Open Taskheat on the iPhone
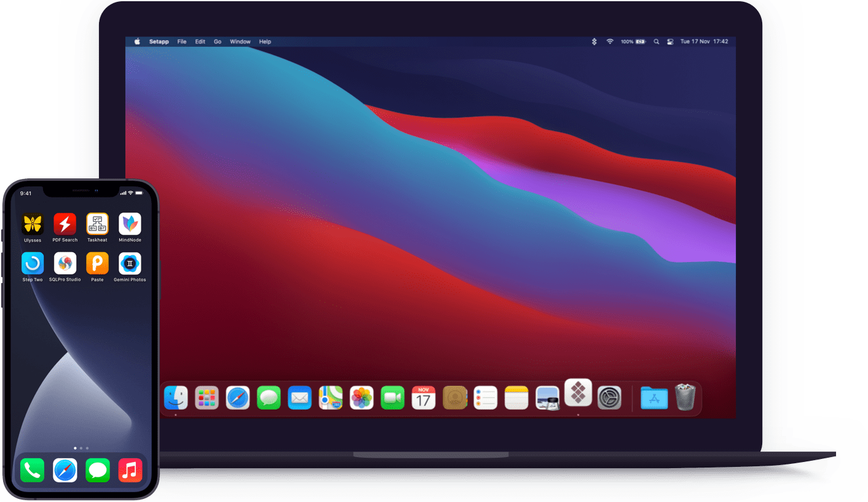The image size is (868, 502). tap(97, 223)
